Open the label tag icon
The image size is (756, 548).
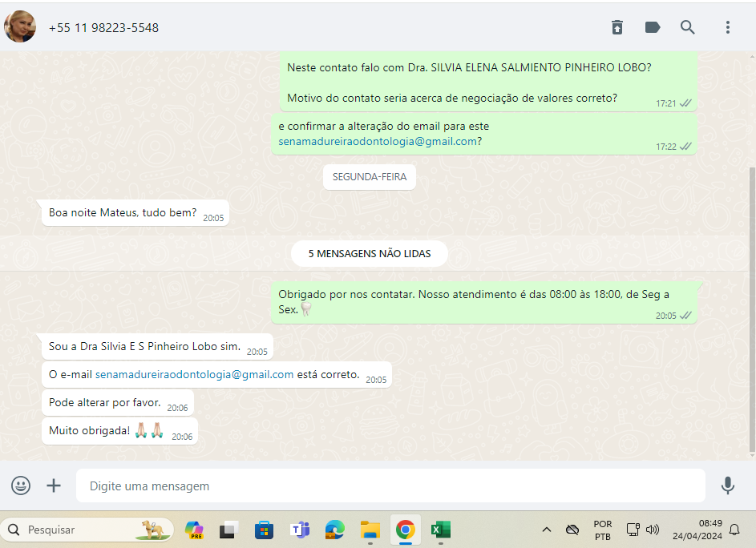click(653, 27)
